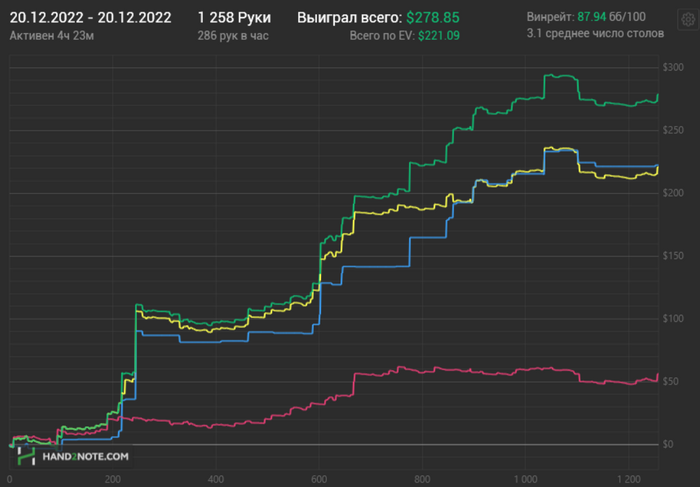Click the 800 x-axis label
Image resolution: width=700 pixels, height=487 pixels.
pos(422,480)
